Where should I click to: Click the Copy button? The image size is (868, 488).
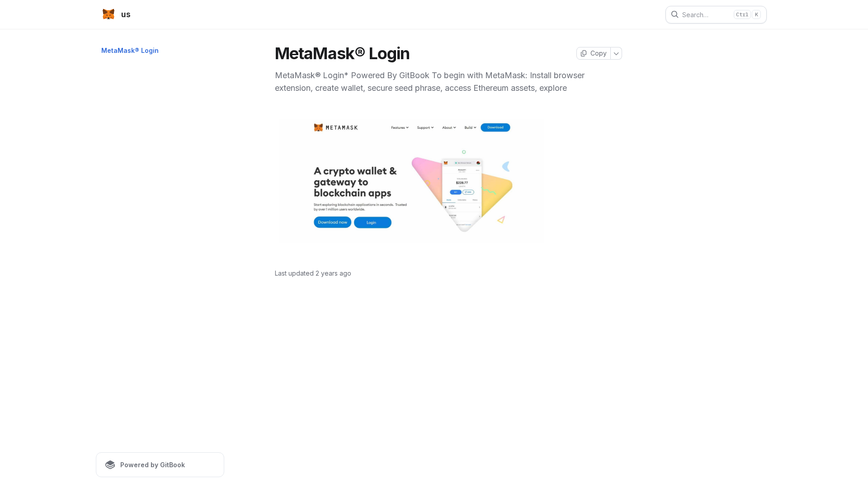(x=594, y=53)
